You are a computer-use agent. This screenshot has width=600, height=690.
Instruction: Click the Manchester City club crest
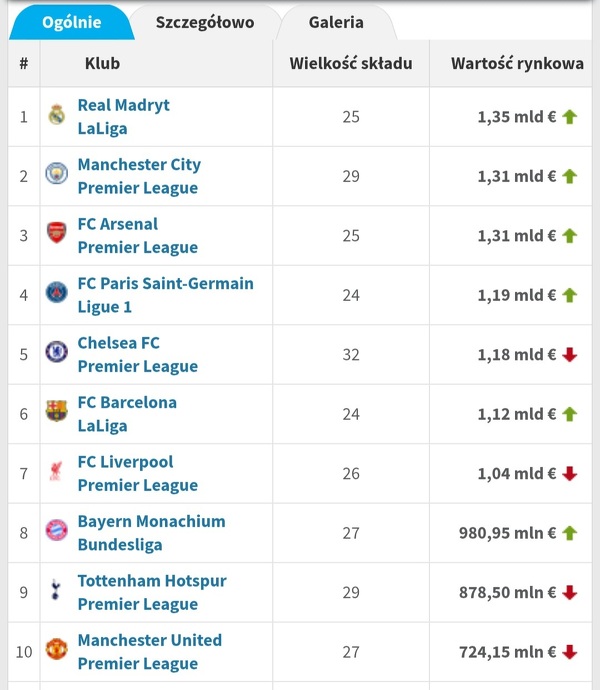coord(56,174)
